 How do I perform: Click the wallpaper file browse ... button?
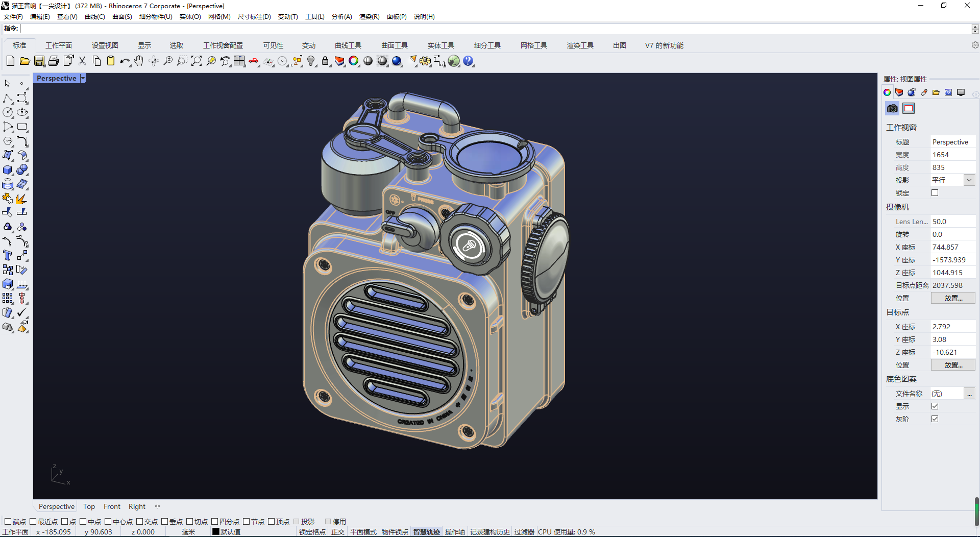point(969,394)
